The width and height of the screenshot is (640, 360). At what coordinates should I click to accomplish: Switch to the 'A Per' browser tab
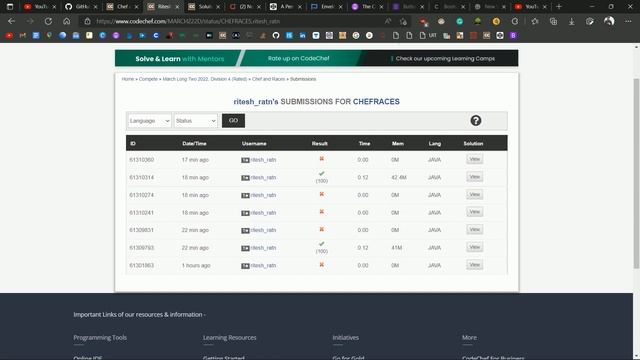(x=285, y=7)
